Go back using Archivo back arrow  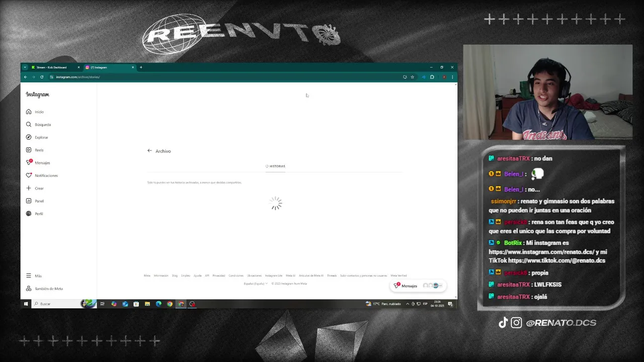149,151
